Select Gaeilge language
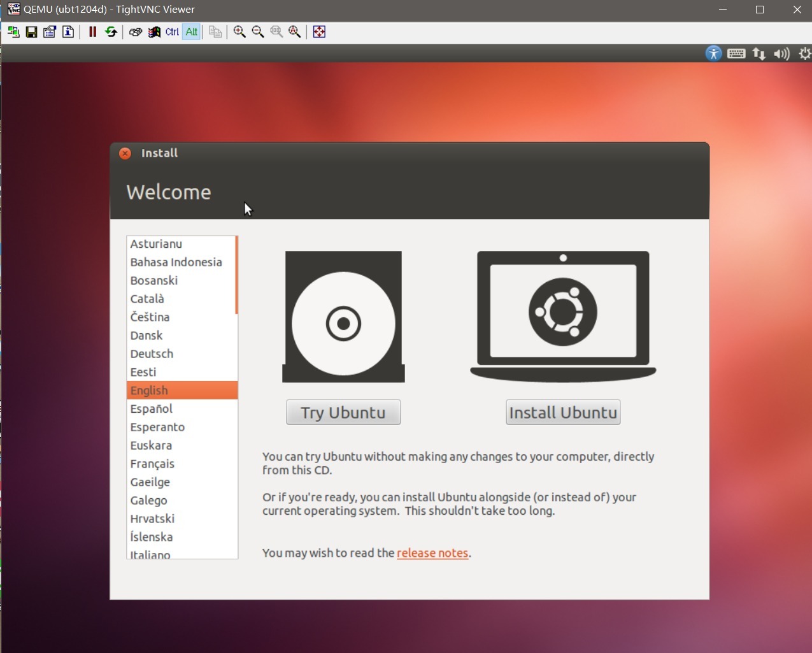Viewport: 812px width, 653px height. coord(182,482)
